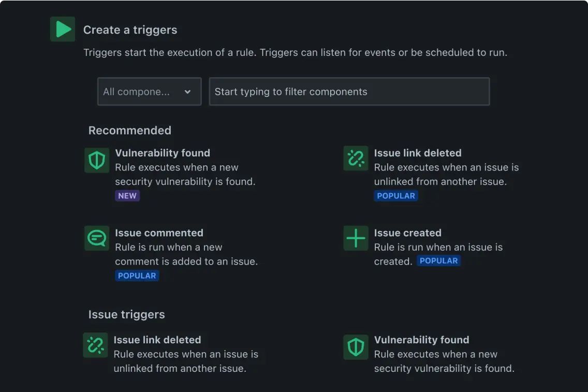Pick the Issue commented trigger title
The height and width of the screenshot is (392, 588).
pyautogui.click(x=159, y=233)
